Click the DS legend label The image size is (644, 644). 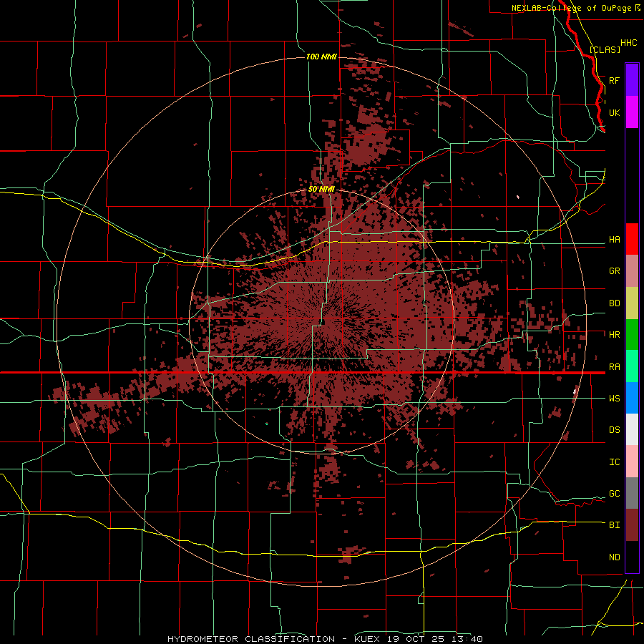[x=614, y=430]
